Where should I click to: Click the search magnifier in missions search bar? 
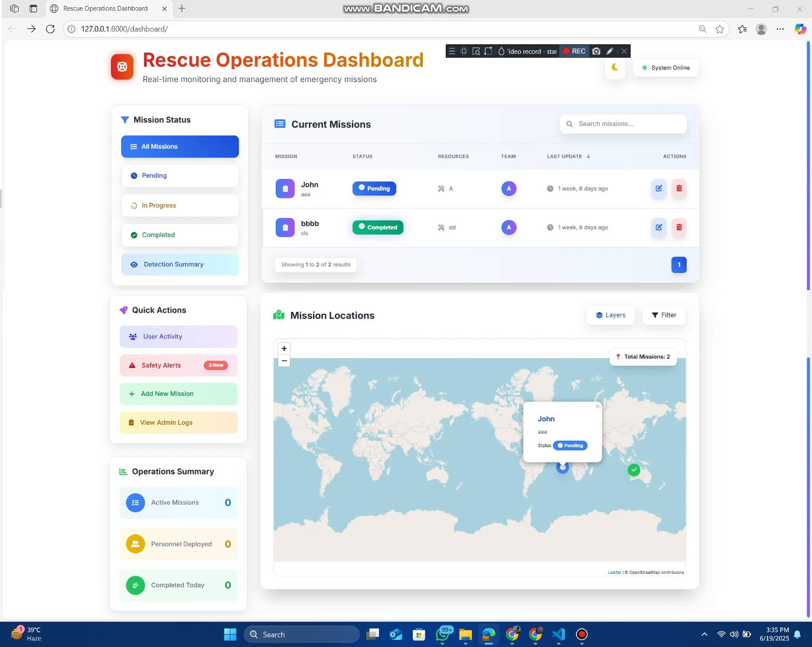(x=569, y=124)
